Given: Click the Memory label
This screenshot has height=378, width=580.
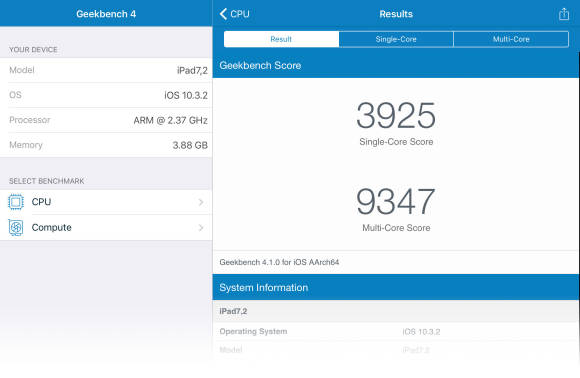Looking at the screenshot, I should [x=26, y=145].
